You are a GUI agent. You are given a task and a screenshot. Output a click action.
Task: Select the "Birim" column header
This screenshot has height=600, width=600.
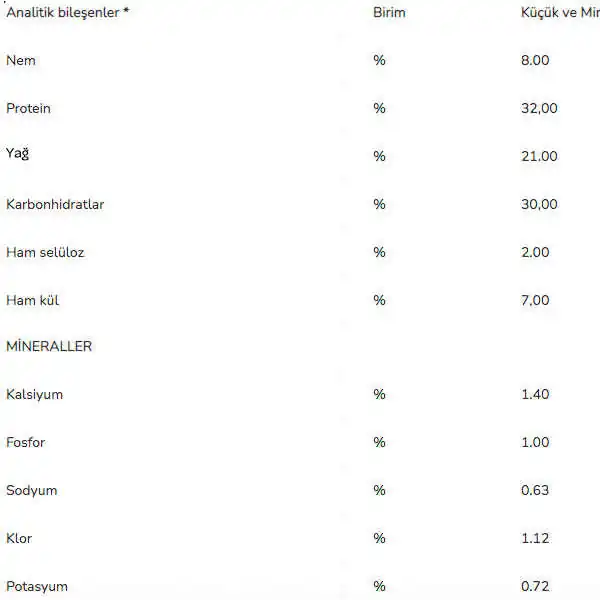[390, 13]
